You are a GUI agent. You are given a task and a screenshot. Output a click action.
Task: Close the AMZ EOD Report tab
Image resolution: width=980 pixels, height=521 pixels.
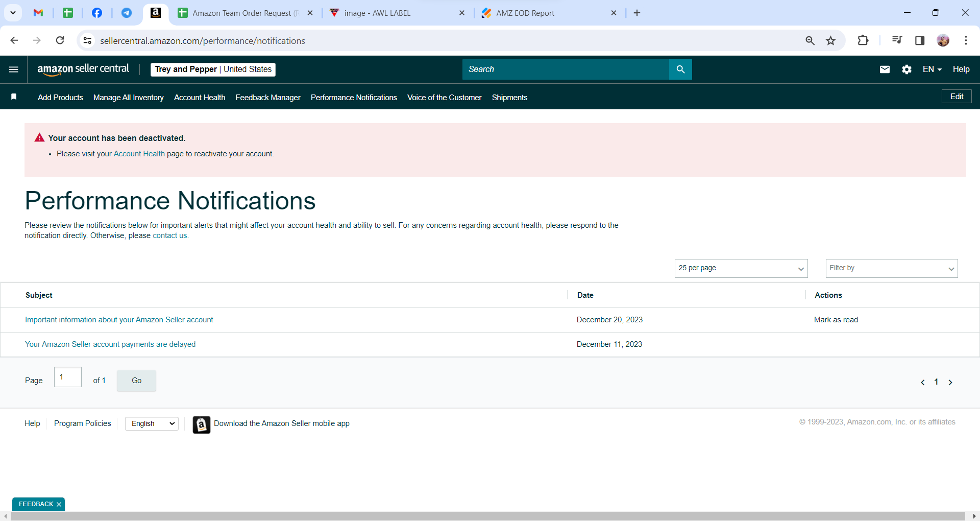[x=614, y=13]
